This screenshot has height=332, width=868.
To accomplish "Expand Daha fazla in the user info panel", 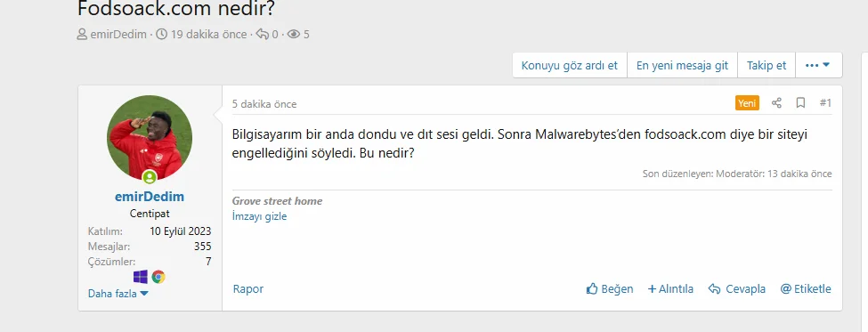I will 118,294.
